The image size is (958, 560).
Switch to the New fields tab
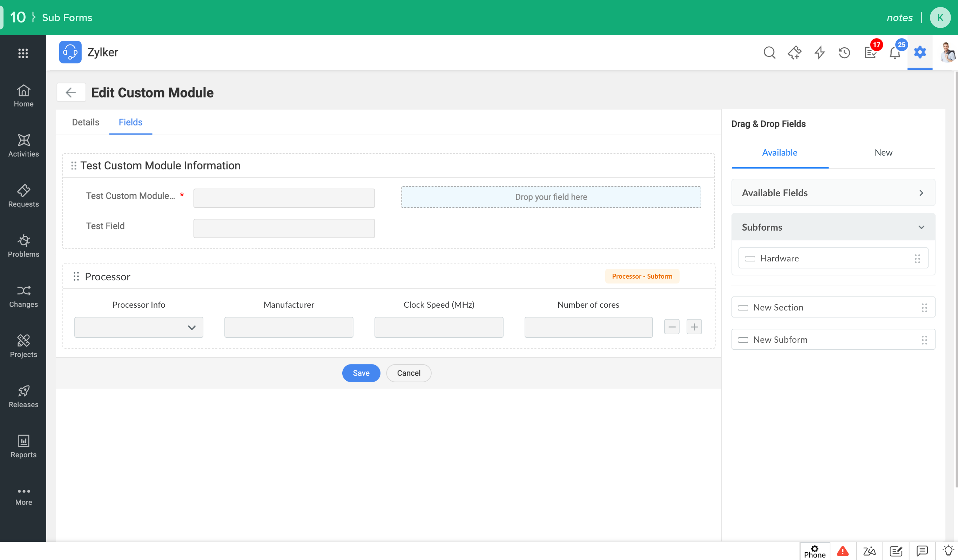click(x=883, y=153)
